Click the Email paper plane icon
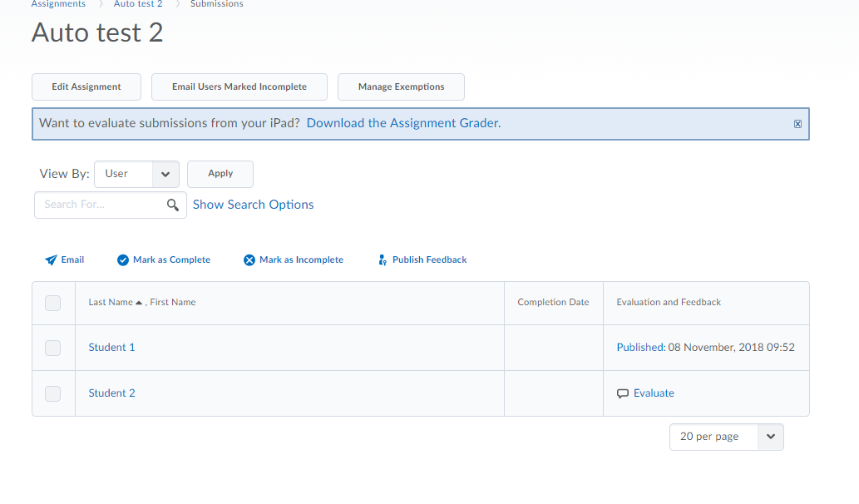The image size is (859, 504). (51, 260)
